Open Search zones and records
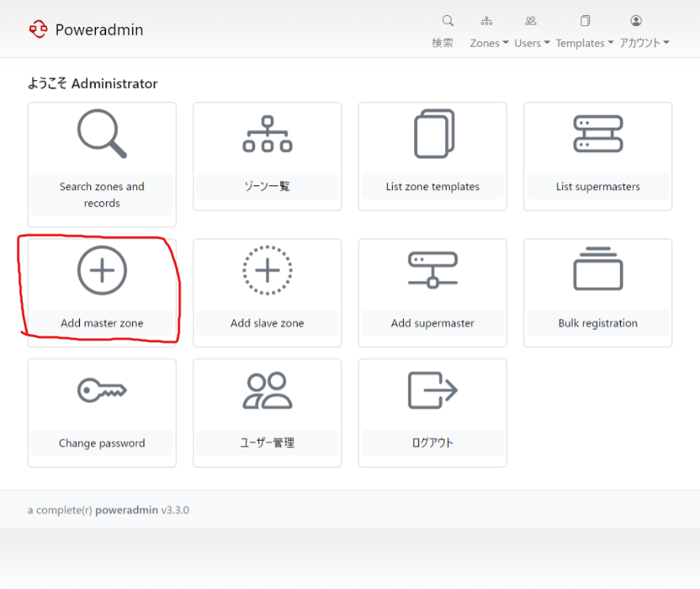This screenshot has height=589, width=700. tap(102, 195)
